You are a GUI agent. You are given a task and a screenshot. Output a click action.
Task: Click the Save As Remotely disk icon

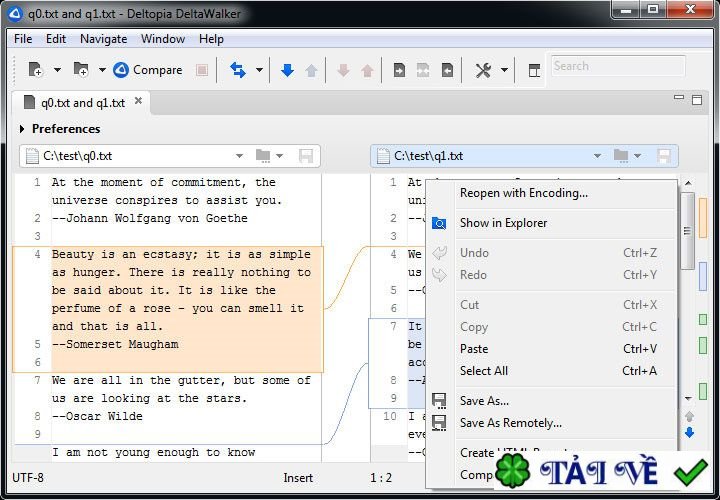coord(439,423)
